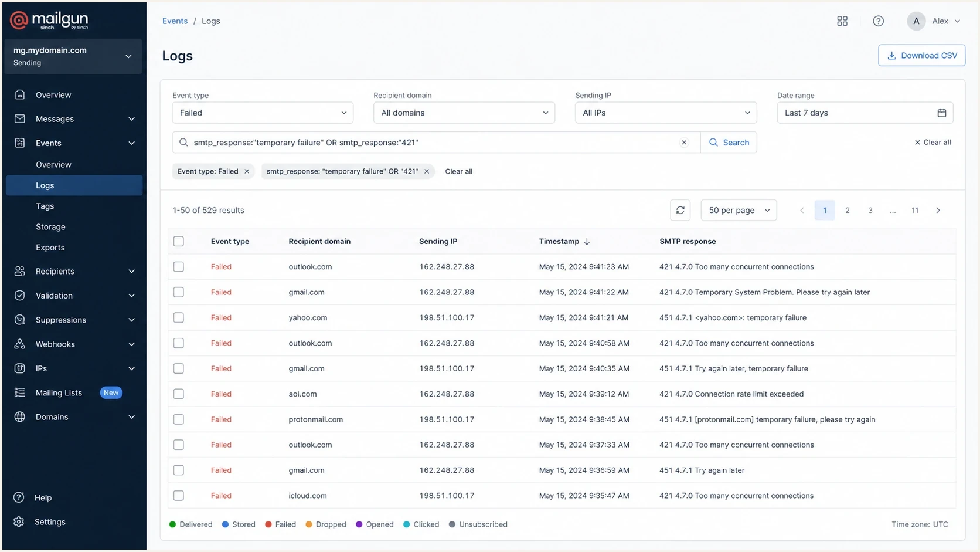Open the Mailing Lists section label
The width and height of the screenshot is (980, 552).
tap(59, 392)
